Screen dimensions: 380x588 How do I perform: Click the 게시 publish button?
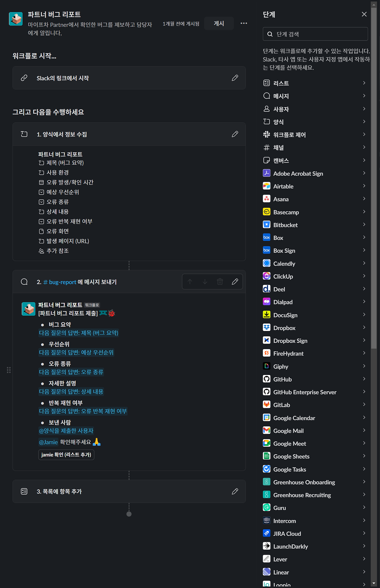tap(219, 23)
